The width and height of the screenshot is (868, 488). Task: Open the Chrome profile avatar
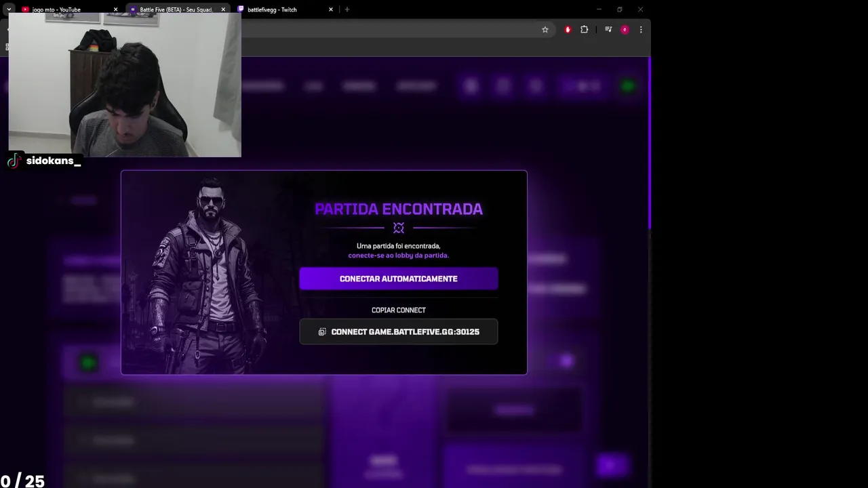point(625,29)
